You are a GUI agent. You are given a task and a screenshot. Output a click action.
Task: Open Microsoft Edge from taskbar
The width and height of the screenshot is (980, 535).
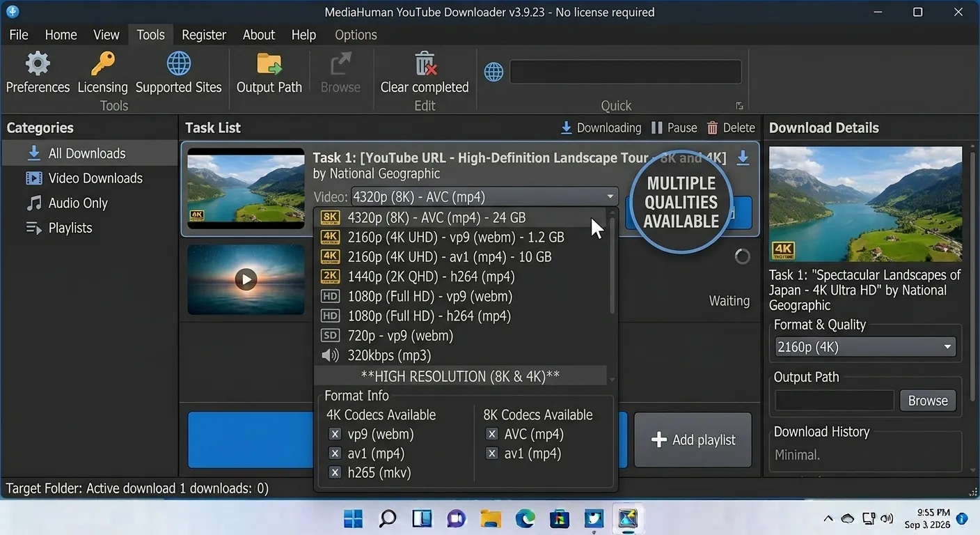[525, 518]
